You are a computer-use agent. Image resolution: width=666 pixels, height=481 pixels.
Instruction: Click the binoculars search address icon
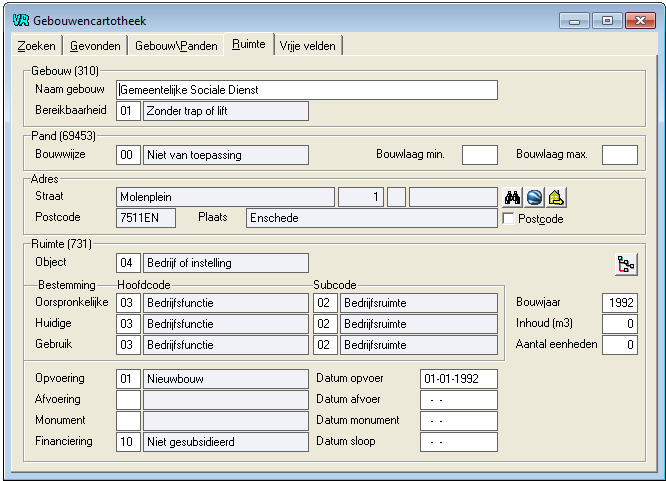click(512, 198)
